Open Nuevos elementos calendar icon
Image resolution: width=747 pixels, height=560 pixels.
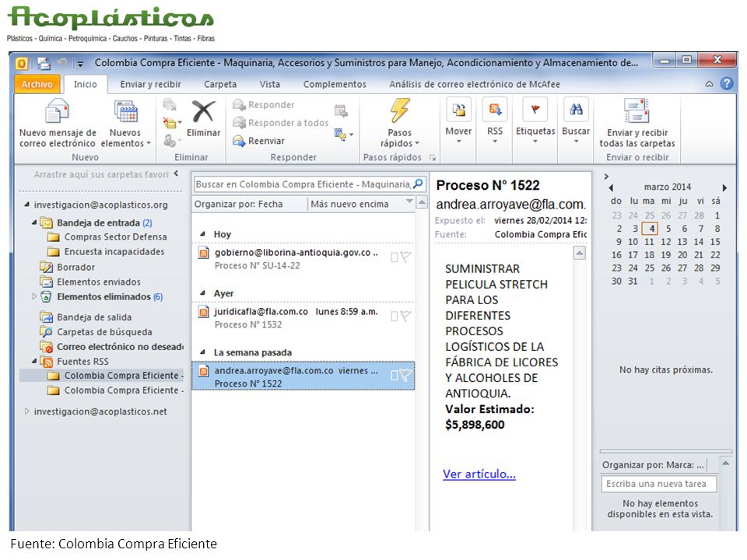pos(125,111)
